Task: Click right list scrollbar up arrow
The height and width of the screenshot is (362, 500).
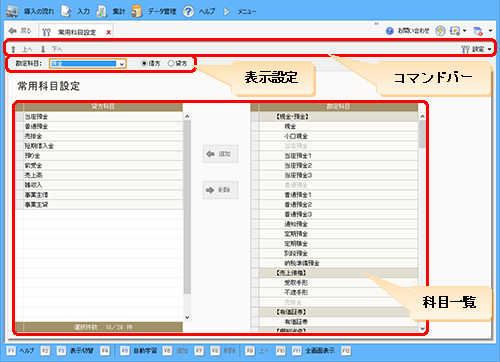Action: [422, 116]
